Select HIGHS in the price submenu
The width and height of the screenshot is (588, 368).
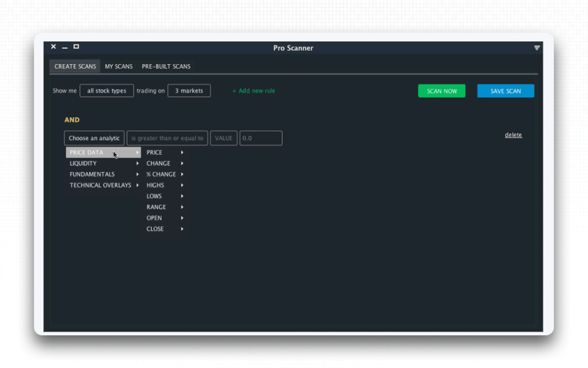click(x=154, y=185)
